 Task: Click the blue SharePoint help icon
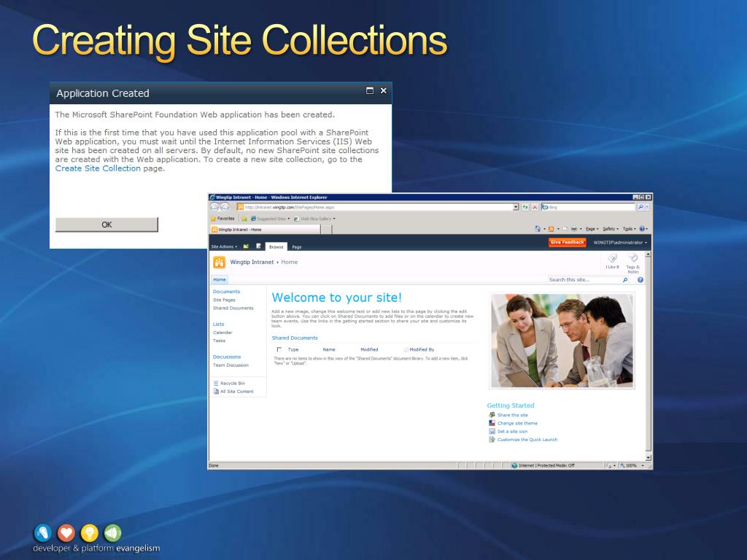pos(640,280)
